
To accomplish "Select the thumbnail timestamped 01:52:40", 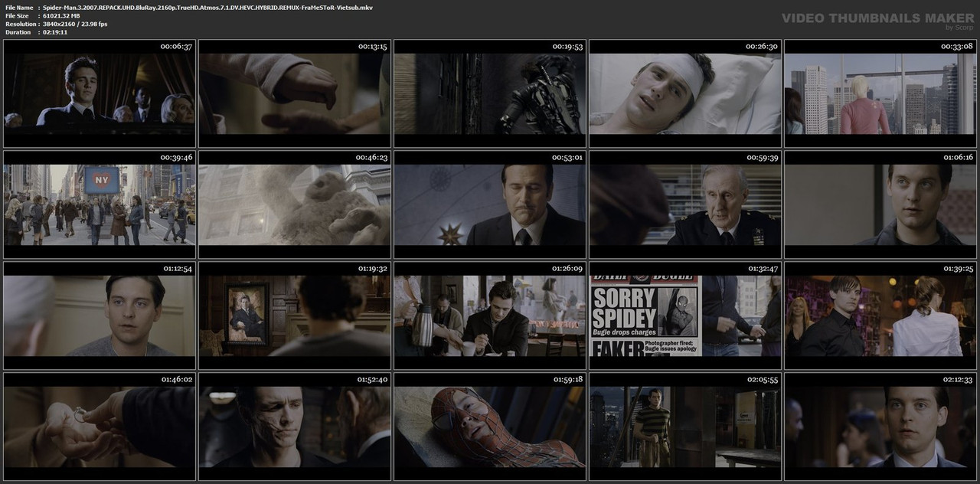I will pos(295,427).
